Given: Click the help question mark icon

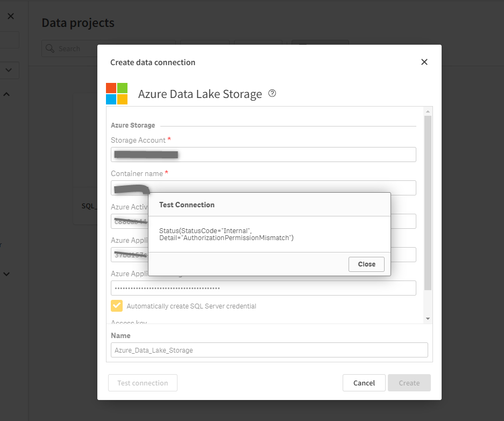Looking at the screenshot, I should pyautogui.click(x=272, y=94).
